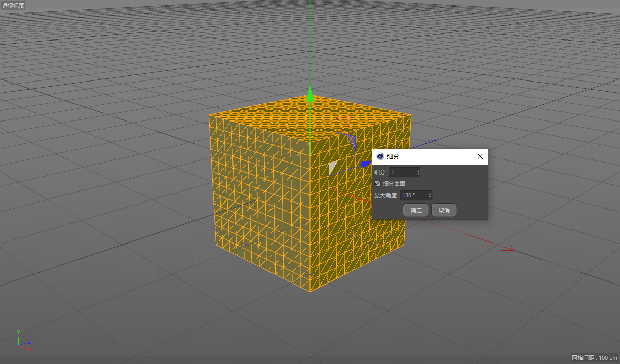Click the green Y-axis arrow handle on the cube
Viewport: 620px width, 364px height.
pyautogui.click(x=310, y=95)
